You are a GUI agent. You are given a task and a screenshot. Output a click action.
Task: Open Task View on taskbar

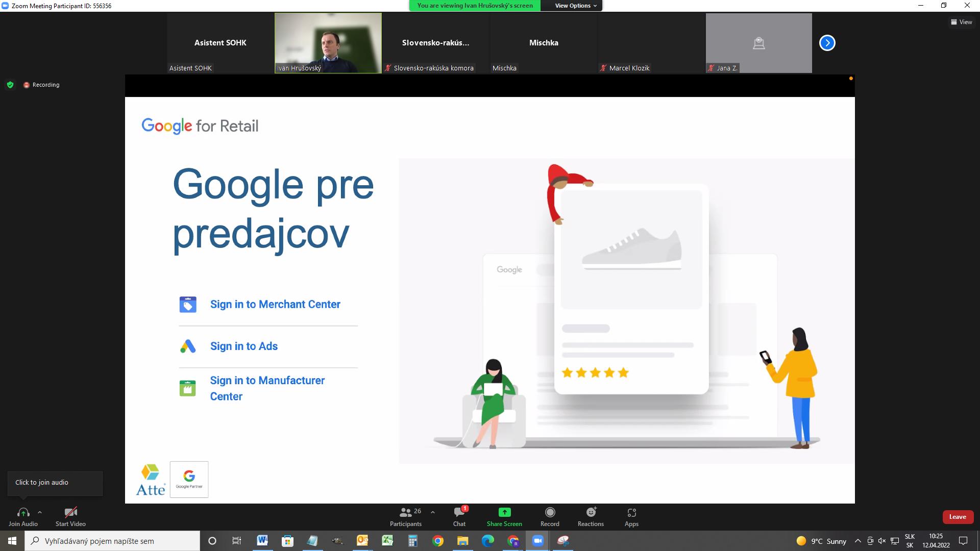click(x=236, y=541)
